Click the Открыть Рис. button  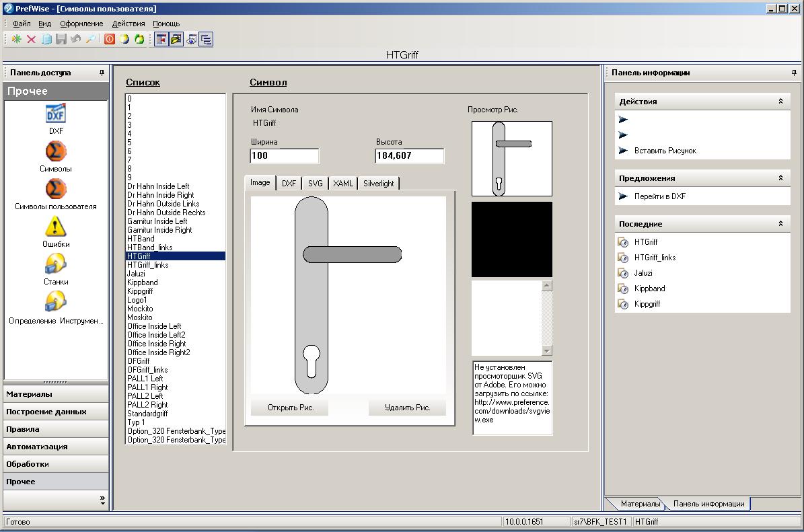click(290, 408)
